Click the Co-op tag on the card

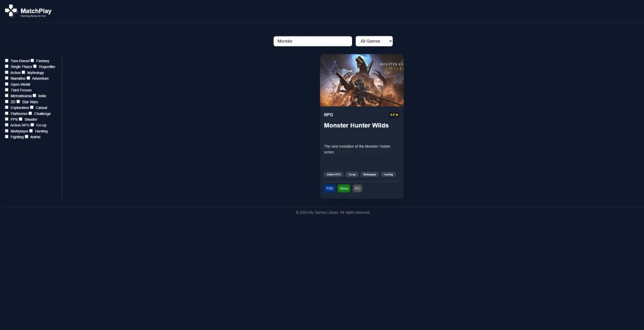click(x=352, y=174)
